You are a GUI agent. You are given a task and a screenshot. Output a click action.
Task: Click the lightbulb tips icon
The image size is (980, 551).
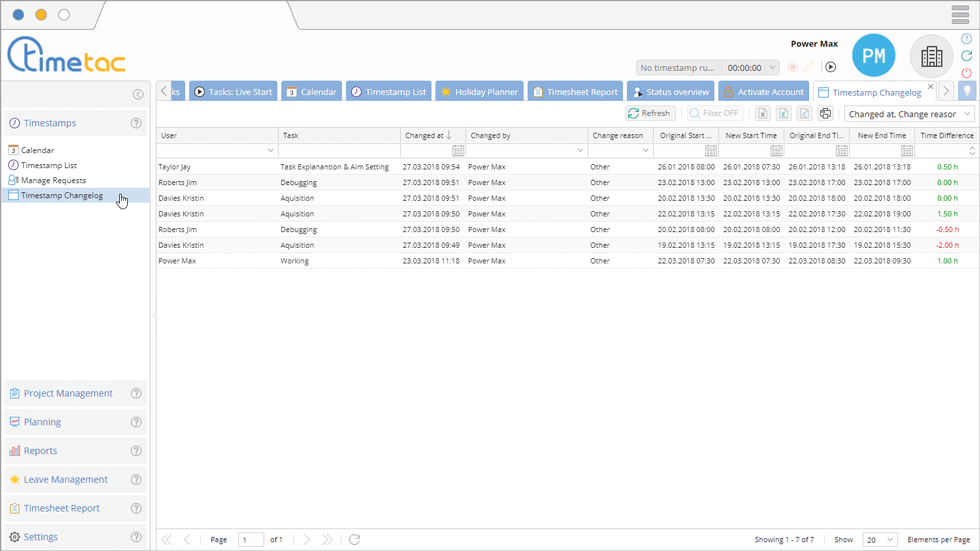pyautogui.click(x=967, y=91)
